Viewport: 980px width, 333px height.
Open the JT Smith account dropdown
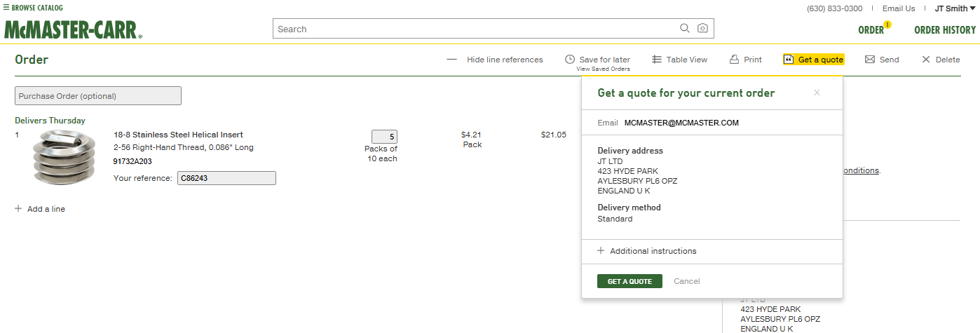tap(955, 8)
